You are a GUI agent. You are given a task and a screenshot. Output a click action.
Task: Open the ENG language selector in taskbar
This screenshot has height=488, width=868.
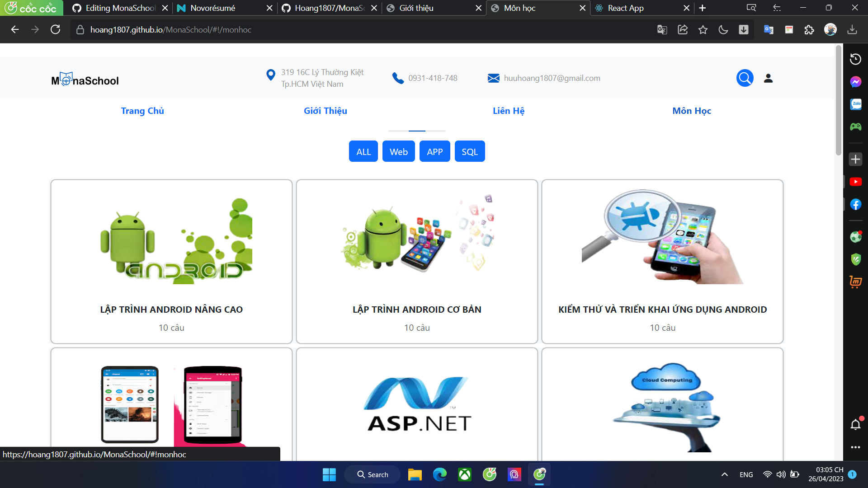coord(746,474)
